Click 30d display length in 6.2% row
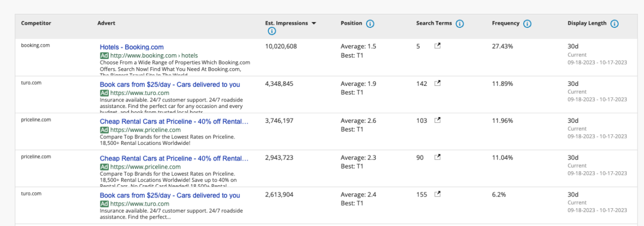The image size is (644, 226). click(573, 195)
